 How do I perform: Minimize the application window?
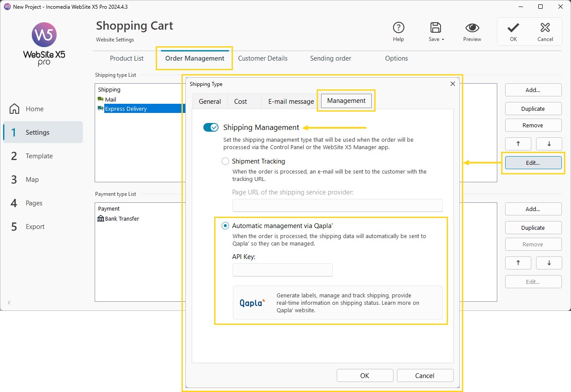[520, 7]
